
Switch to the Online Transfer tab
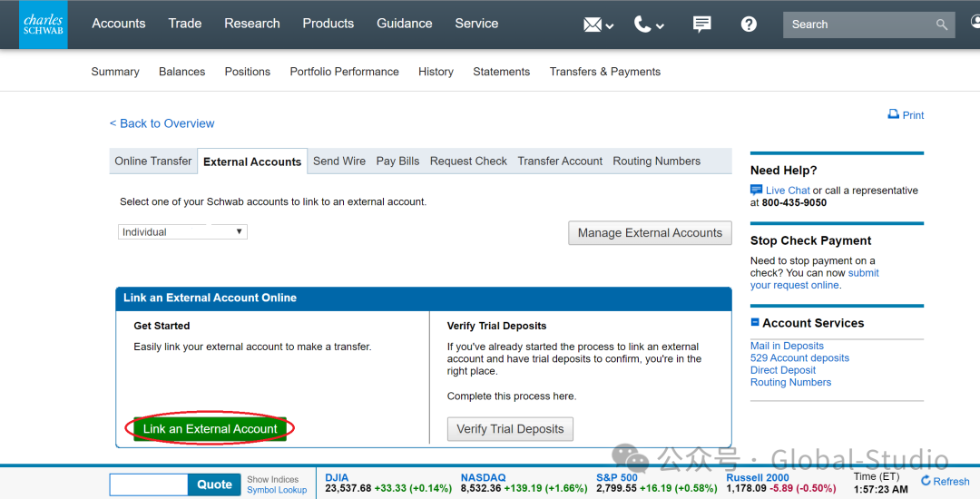point(153,161)
